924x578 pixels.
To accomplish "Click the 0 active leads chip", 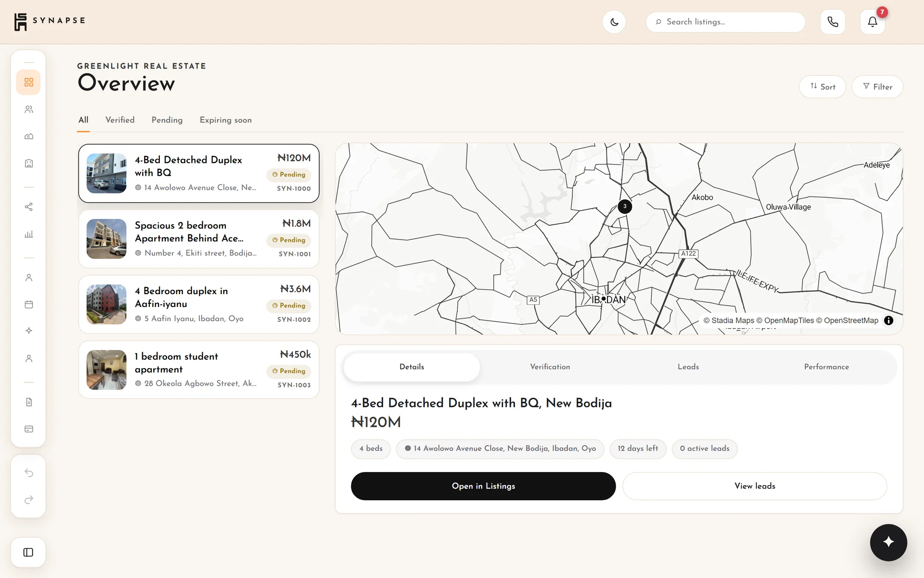I will 705,449.
